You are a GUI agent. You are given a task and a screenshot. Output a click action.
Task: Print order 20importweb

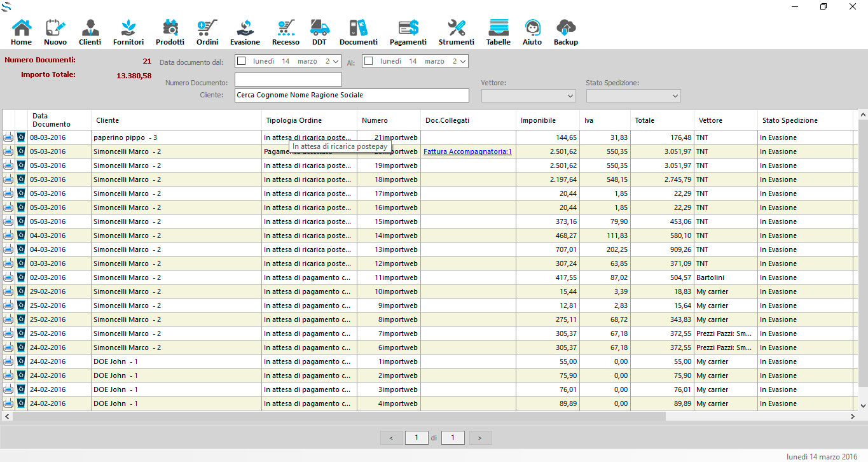pos(8,151)
